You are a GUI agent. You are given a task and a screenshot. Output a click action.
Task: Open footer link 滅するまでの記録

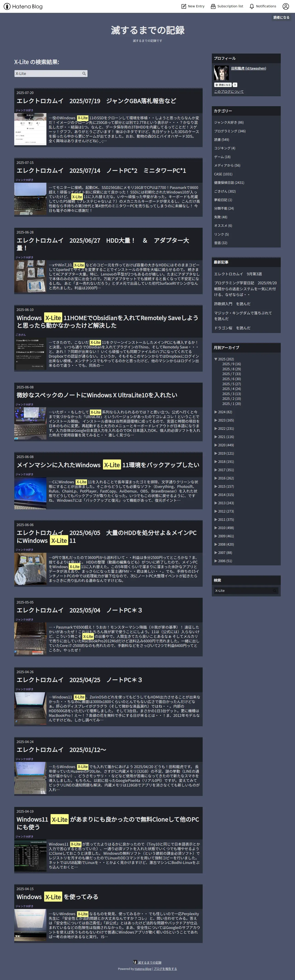pos(149,963)
